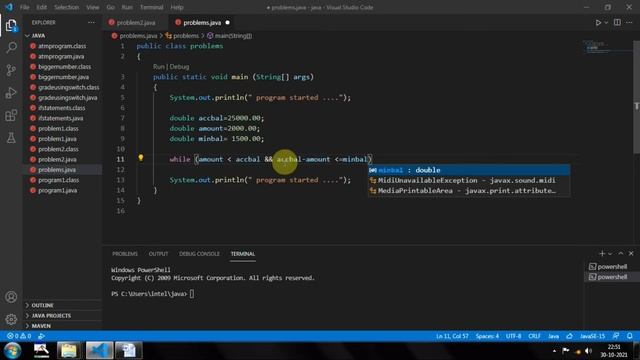Switch to the PROBLEMS panel tab

(x=125, y=253)
